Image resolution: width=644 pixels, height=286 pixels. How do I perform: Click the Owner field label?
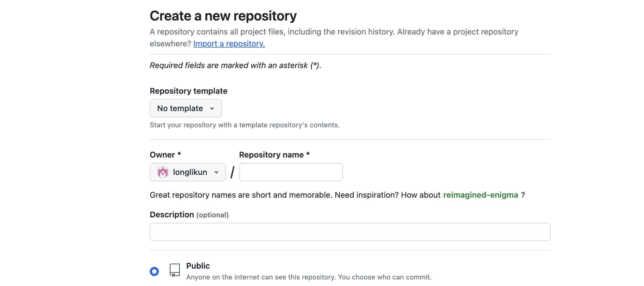(163, 155)
